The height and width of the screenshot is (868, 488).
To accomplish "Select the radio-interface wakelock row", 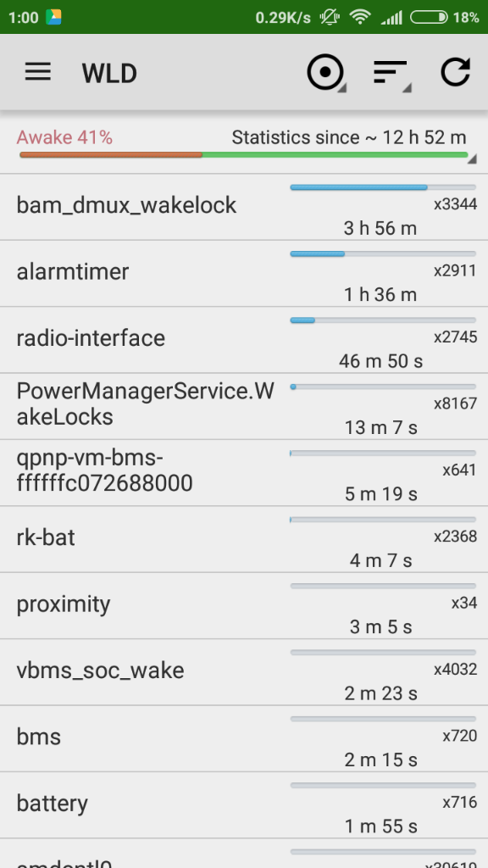I will [x=244, y=340].
